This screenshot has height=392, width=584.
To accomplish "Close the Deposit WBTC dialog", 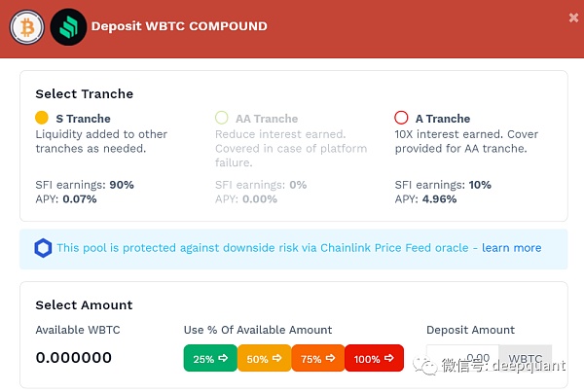I will click(x=572, y=17).
